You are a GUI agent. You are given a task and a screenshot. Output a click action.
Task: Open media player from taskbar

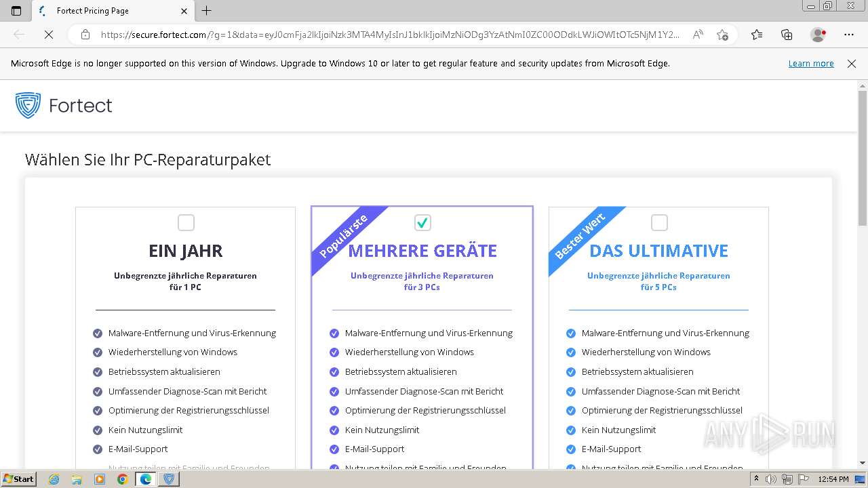[x=100, y=479]
